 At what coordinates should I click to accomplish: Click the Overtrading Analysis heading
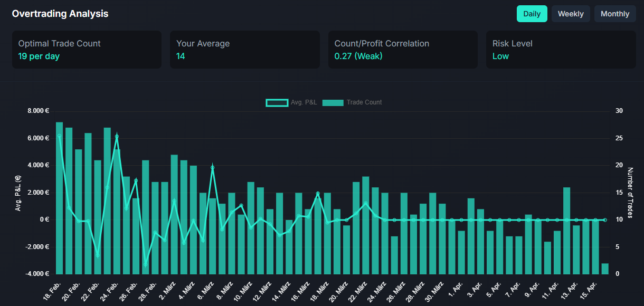click(x=60, y=14)
